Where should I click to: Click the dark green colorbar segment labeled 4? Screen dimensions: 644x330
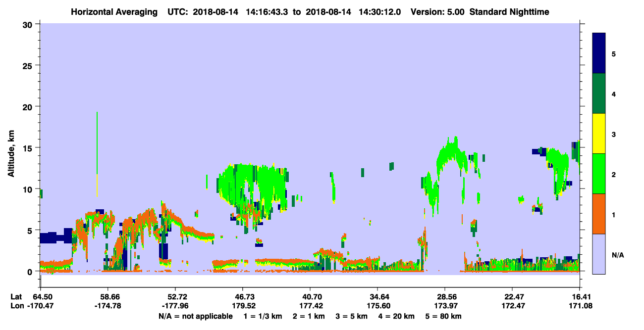[599, 94]
